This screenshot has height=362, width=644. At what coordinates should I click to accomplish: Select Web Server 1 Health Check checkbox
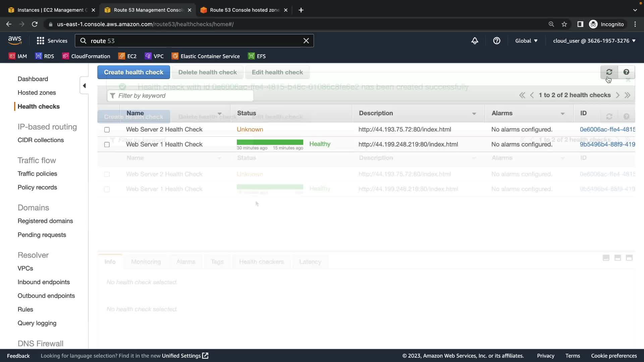tap(107, 145)
